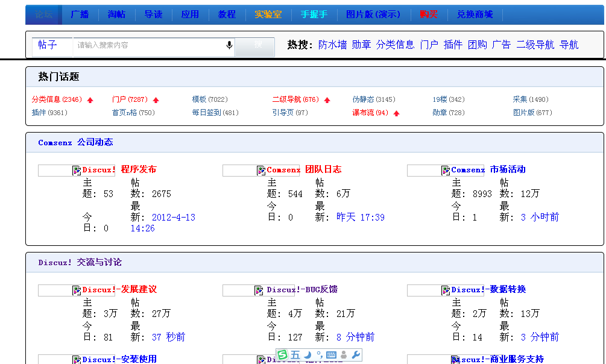Image resolution: width=606 pixels, height=364 pixels.
Task: Toggle the moon half-width icon on input toolbar
Action: pyautogui.click(x=308, y=355)
